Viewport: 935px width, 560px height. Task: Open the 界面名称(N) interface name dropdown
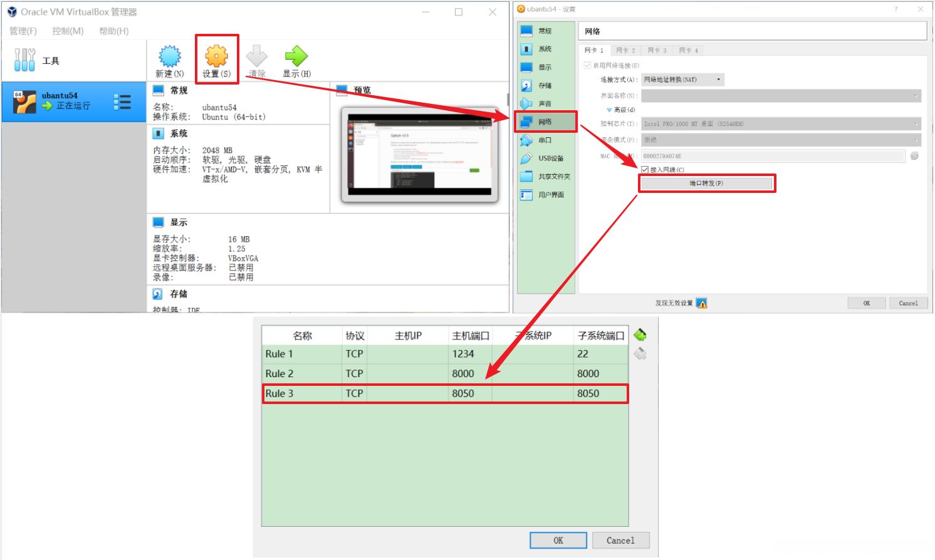point(781,96)
